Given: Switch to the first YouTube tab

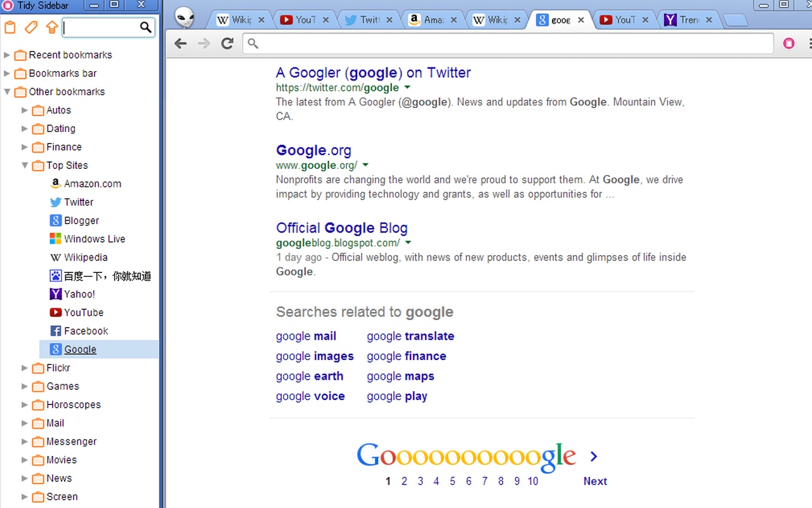Looking at the screenshot, I should 305,20.
